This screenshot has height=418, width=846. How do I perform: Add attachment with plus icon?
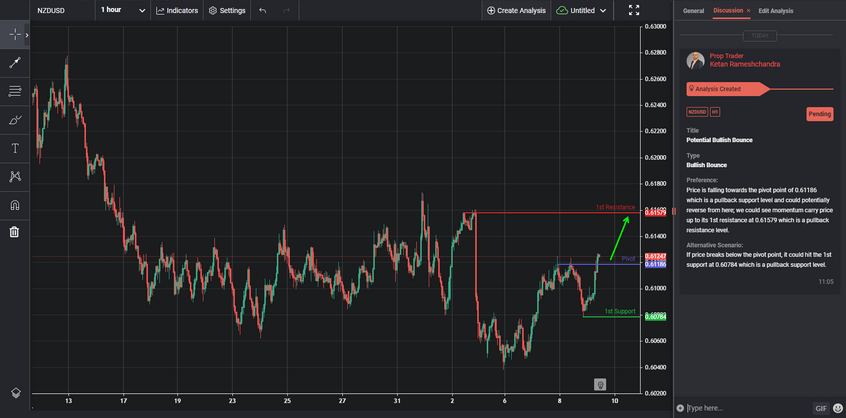click(x=680, y=408)
